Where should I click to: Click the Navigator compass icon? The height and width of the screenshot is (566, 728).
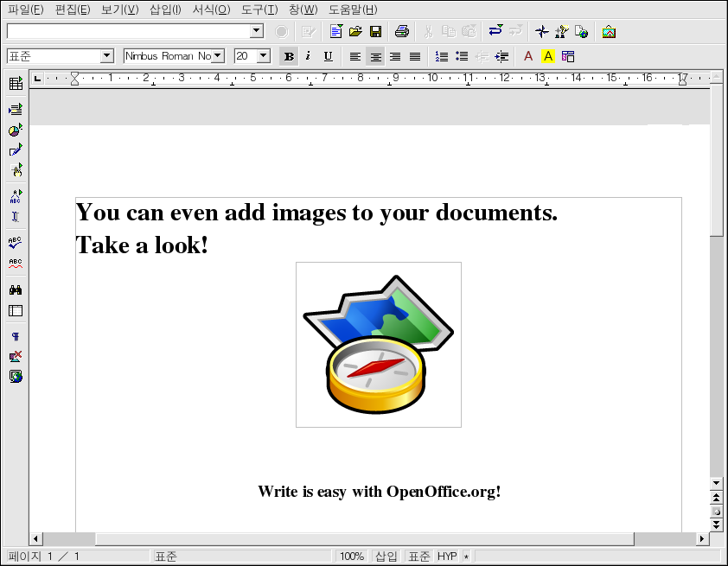(541, 32)
